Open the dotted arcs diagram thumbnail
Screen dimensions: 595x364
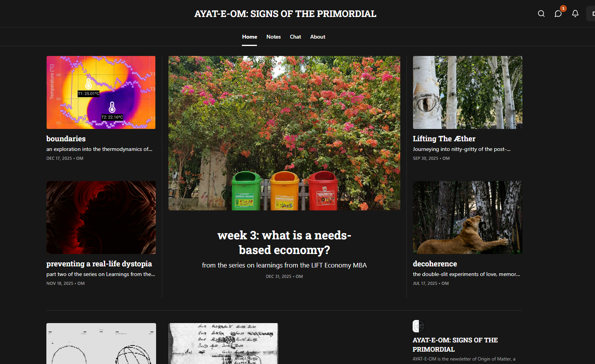click(x=101, y=344)
